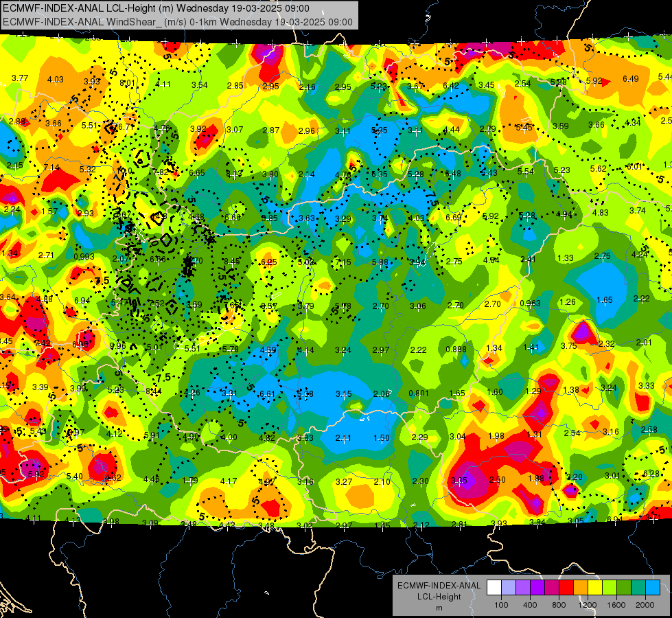Click the map value 1.57

(49, 211)
